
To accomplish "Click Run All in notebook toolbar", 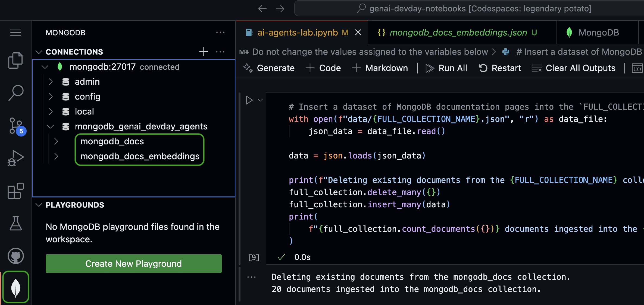I will pos(446,68).
